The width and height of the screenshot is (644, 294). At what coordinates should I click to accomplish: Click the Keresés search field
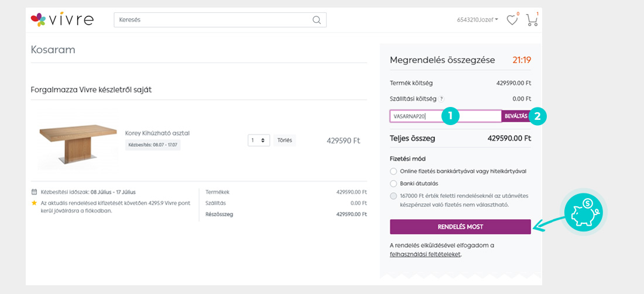pyautogui.click(x=220, y=20)
